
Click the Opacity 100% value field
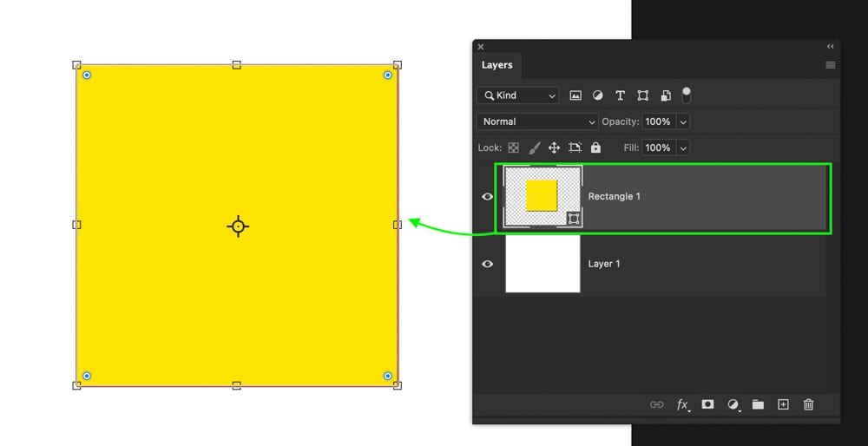click(x=659, y=121)
